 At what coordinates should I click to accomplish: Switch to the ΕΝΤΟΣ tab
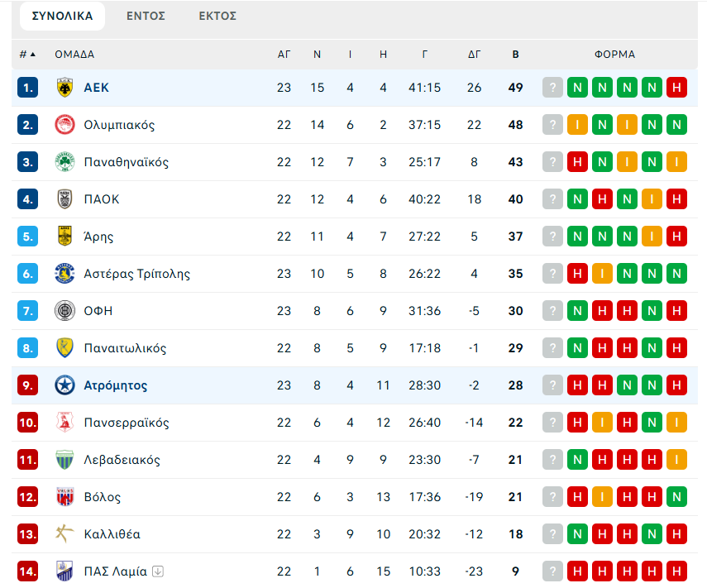pyautogui.click(x=146, y=16)
